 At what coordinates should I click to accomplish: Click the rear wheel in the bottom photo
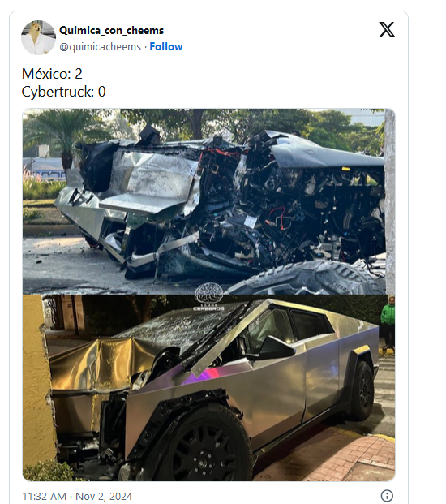[362, 390]
